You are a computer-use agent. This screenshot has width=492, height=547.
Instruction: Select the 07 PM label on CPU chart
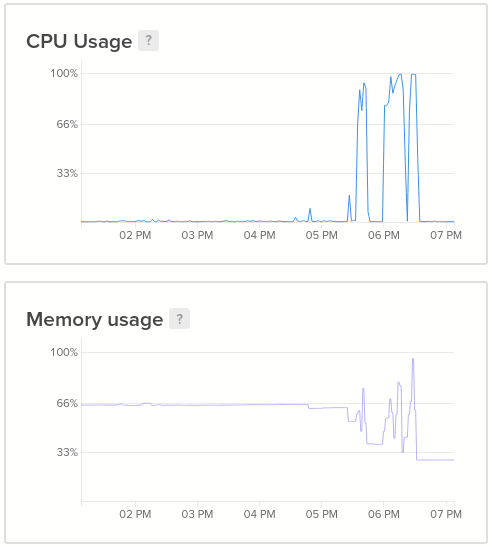(x=446, y=235)
